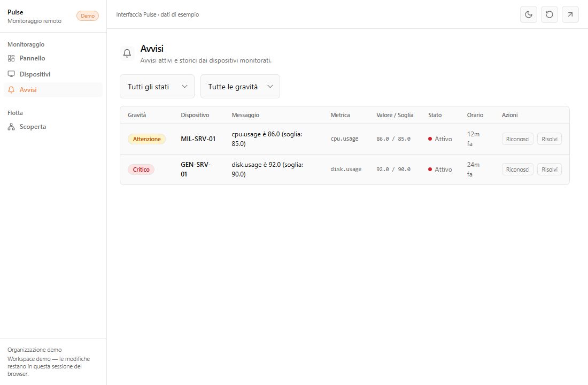The width and height of the screenshot is (588, 385).
Task: Click the disk.usage è 92.0 message text
Action: tap(267, 169)
